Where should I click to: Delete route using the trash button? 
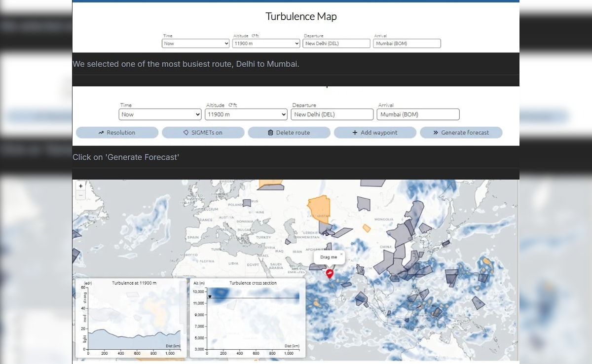coord(289,133)
